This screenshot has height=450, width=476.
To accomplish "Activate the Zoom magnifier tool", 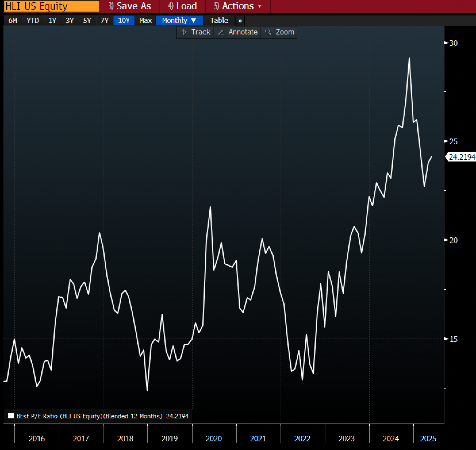I will (x=279, y=32).
